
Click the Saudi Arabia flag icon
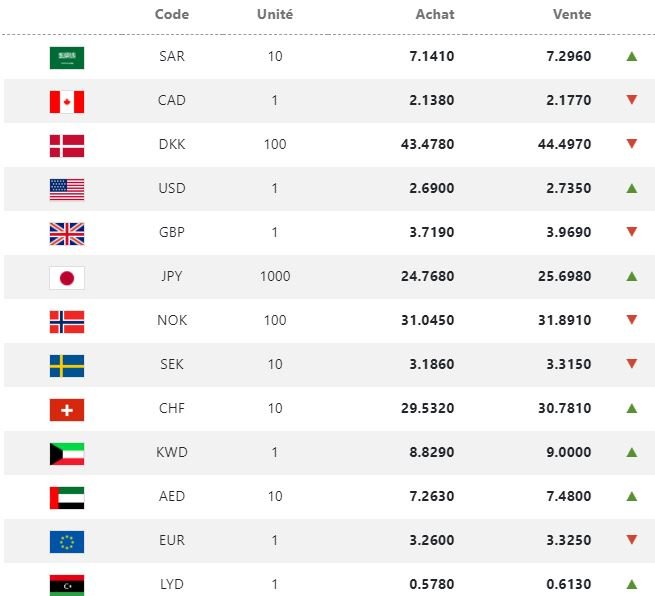67,57
